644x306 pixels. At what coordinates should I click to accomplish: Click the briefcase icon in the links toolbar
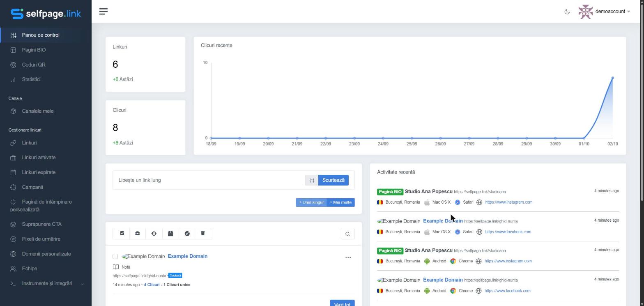pos(138,234)
